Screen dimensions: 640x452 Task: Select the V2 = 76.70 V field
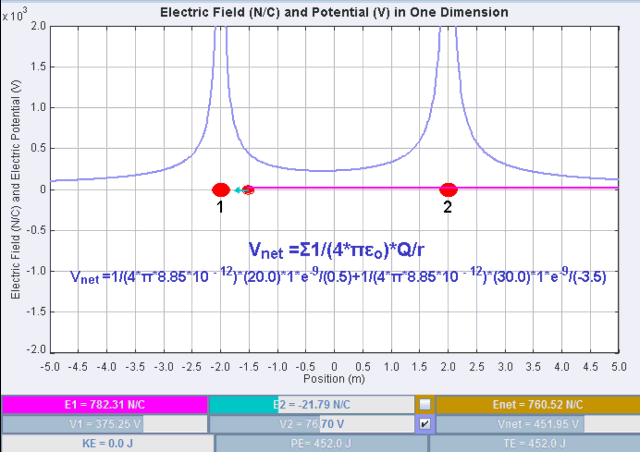tap(311, 424)
